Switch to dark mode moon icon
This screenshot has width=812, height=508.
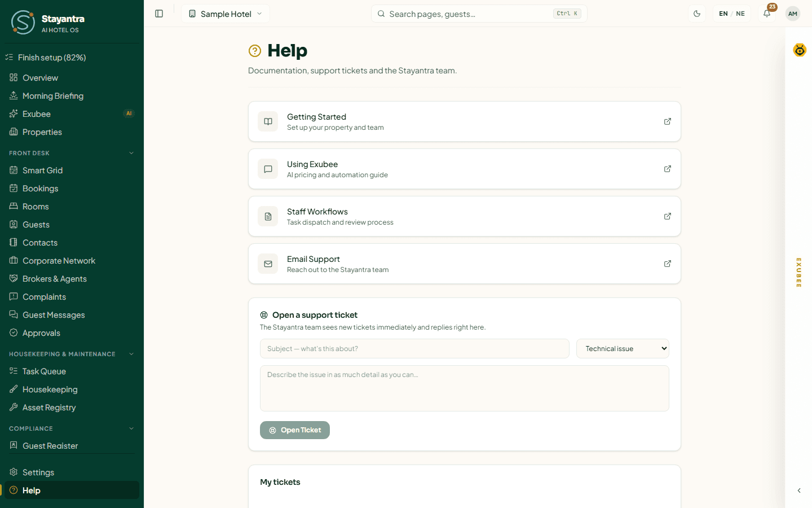point(697,14)
